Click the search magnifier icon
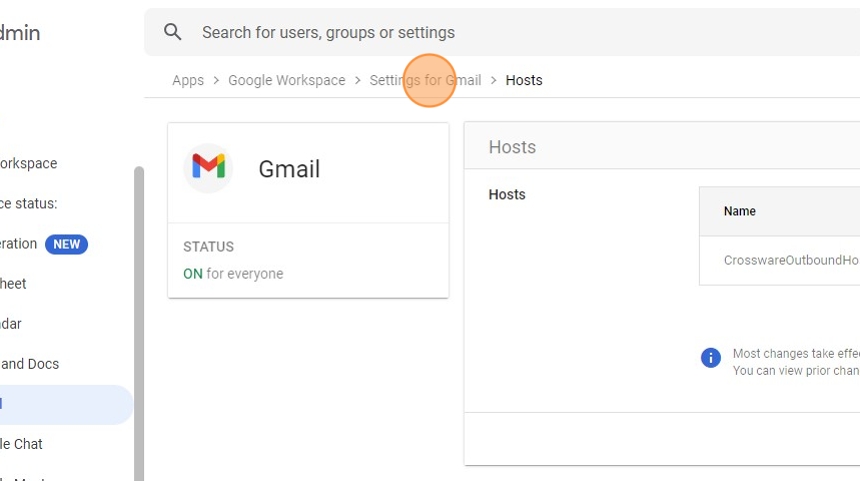 tap(173, 32)
